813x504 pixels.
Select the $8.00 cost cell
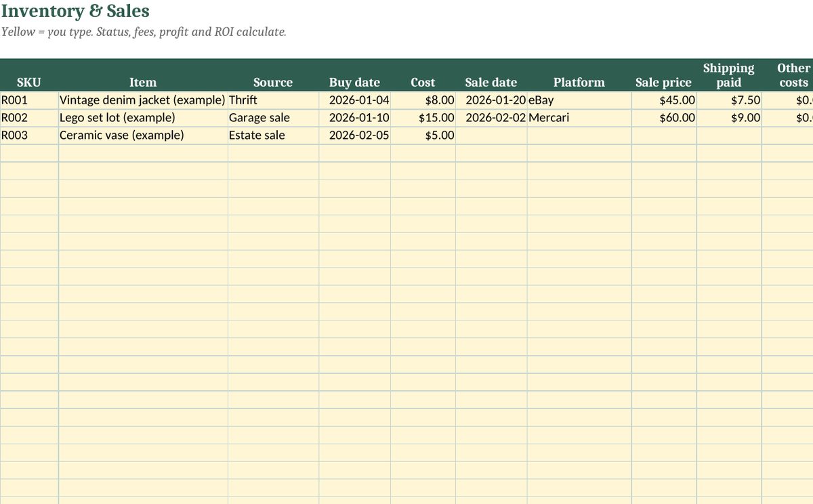pos(423,100)
